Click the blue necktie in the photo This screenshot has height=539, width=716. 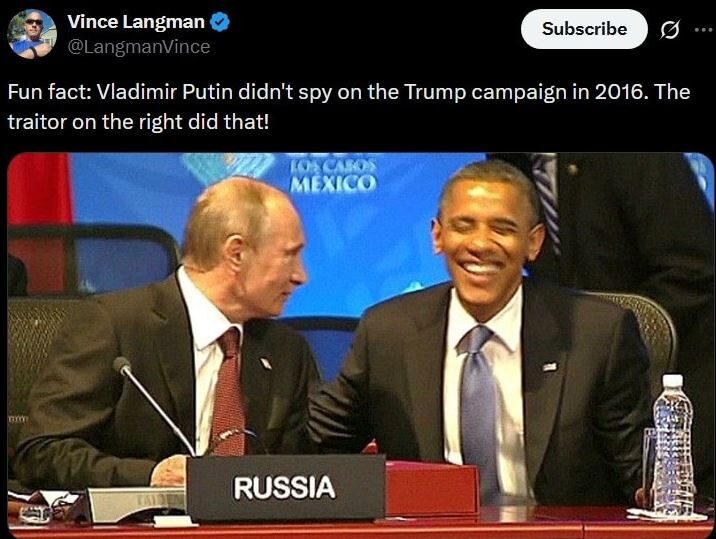click(478, 407)
